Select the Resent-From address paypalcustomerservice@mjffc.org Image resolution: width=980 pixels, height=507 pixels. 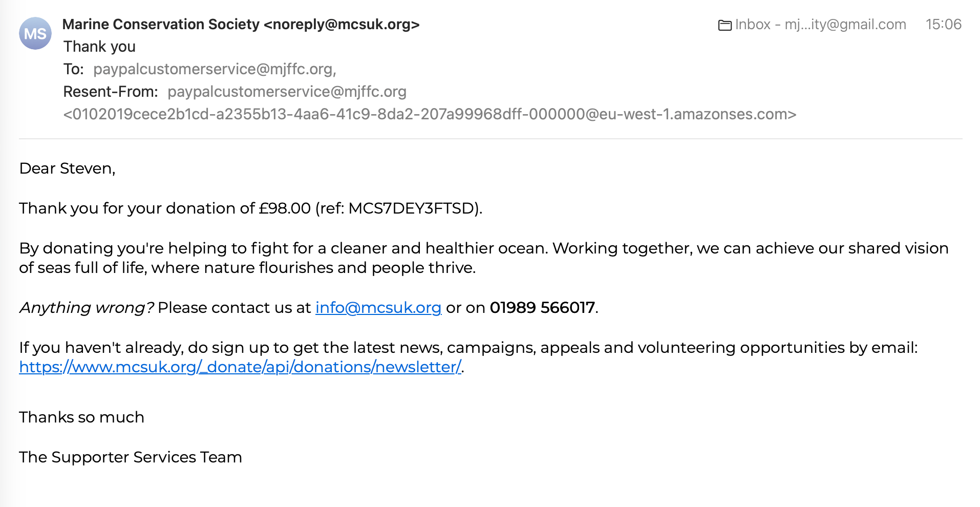pos(287,92)
